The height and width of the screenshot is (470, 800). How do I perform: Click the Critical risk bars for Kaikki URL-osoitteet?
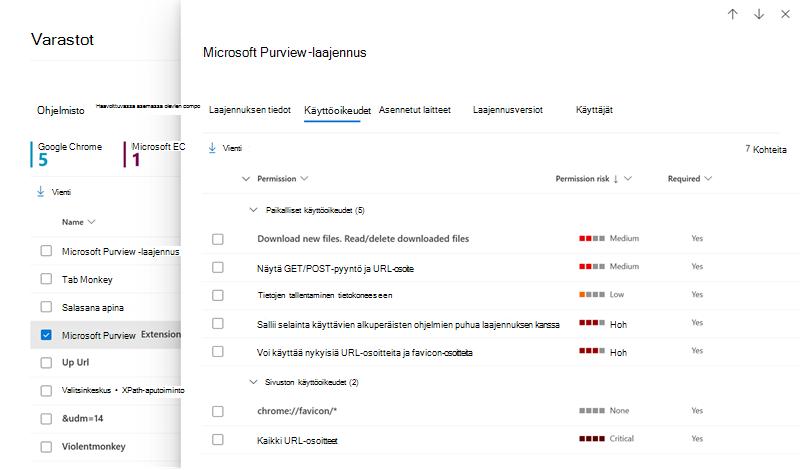592,438
